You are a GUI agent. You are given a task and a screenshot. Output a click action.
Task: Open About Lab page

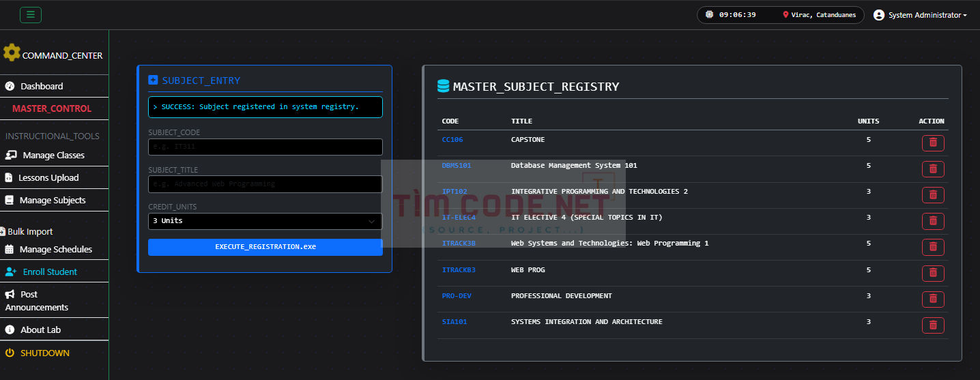click(x=40, y=330)
